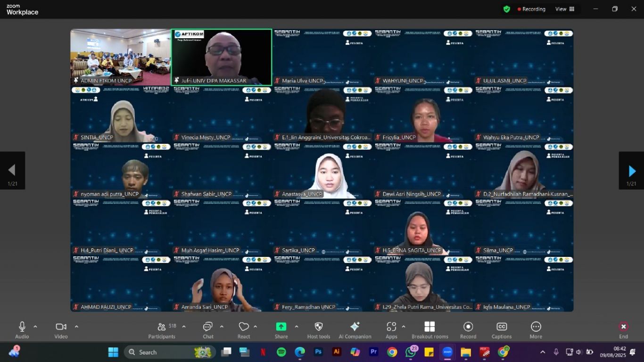Expand the audio options chevron
The height and width of the screenshot is (362, 644).
pos(35,327)
